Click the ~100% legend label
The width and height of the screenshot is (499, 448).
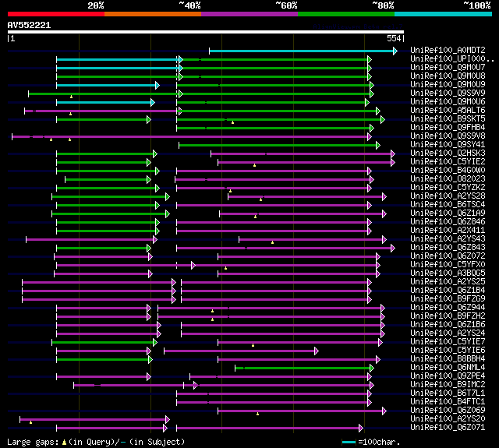pos(476,5)
